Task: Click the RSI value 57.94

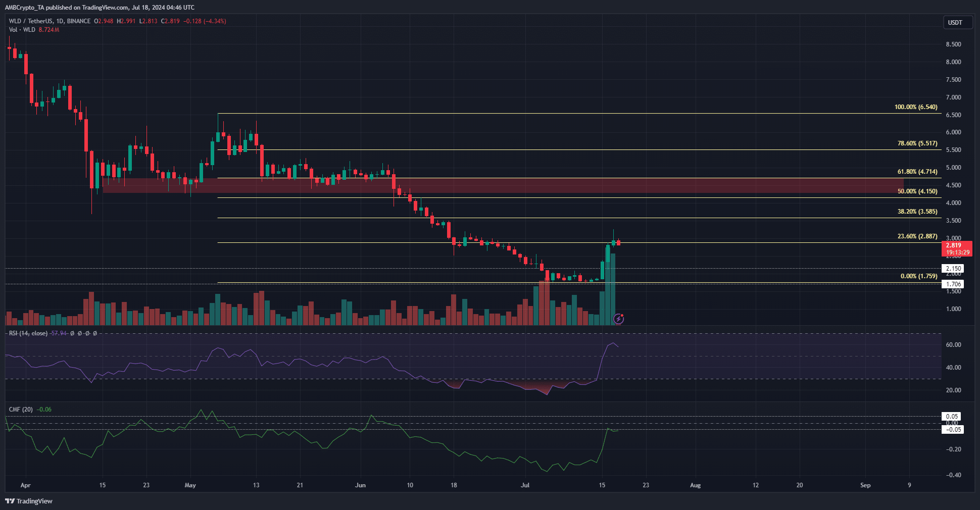Action: [59, 333]
